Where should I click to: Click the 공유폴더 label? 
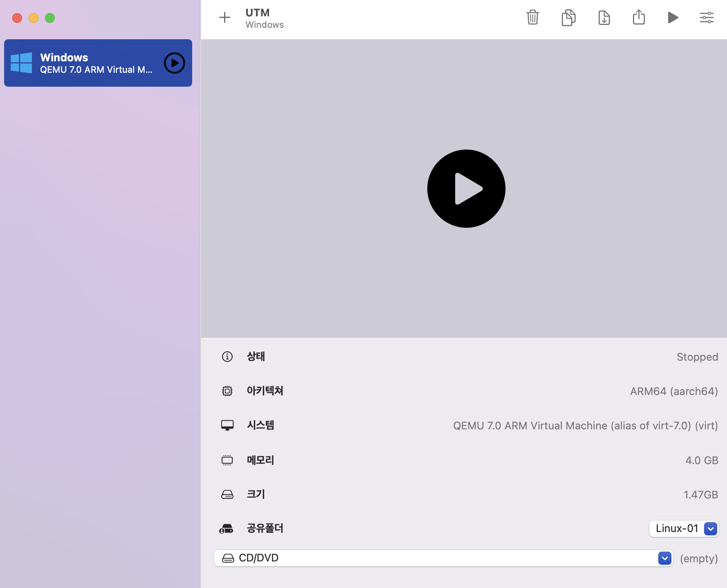(x=265, y=529)
